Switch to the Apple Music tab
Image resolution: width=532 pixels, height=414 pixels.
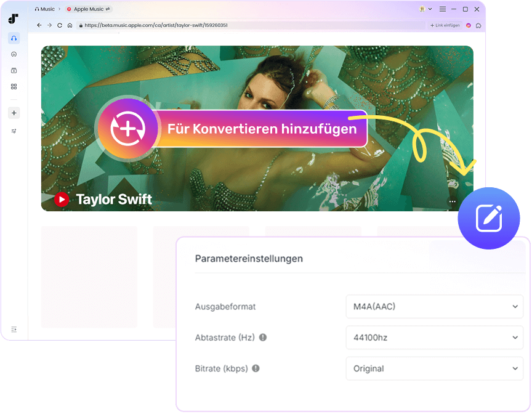point(88,9)
